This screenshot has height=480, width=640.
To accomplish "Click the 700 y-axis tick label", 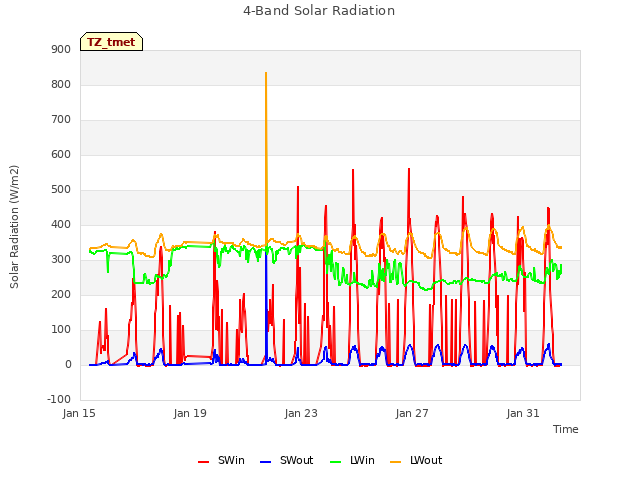I will [x=61, y=120].
